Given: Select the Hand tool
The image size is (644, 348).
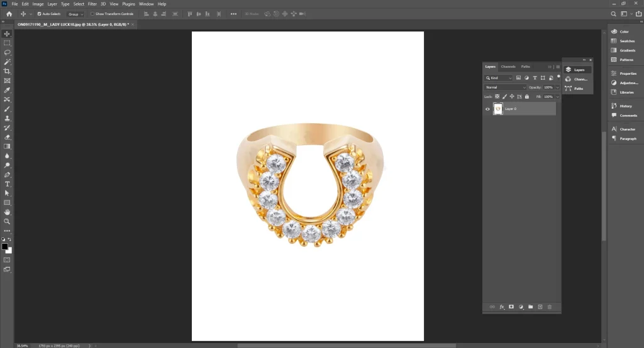Looking at the screenshot, I should (8, 212).
